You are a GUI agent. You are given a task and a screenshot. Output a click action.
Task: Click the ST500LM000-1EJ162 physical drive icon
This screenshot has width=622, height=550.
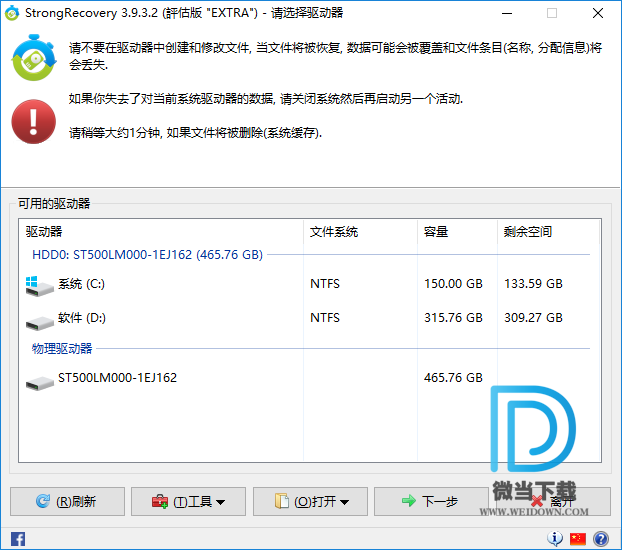[x=39, y=383]
